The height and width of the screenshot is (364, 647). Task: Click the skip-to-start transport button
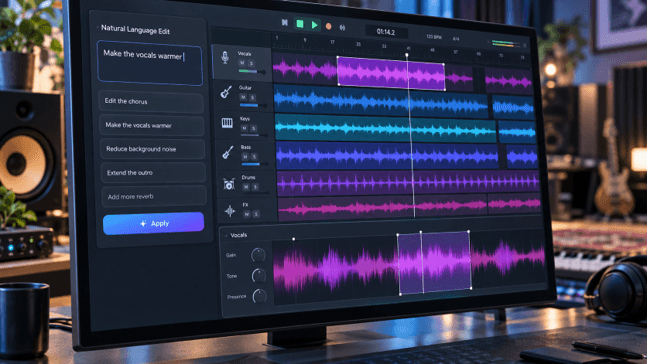[x=284, y=23]
